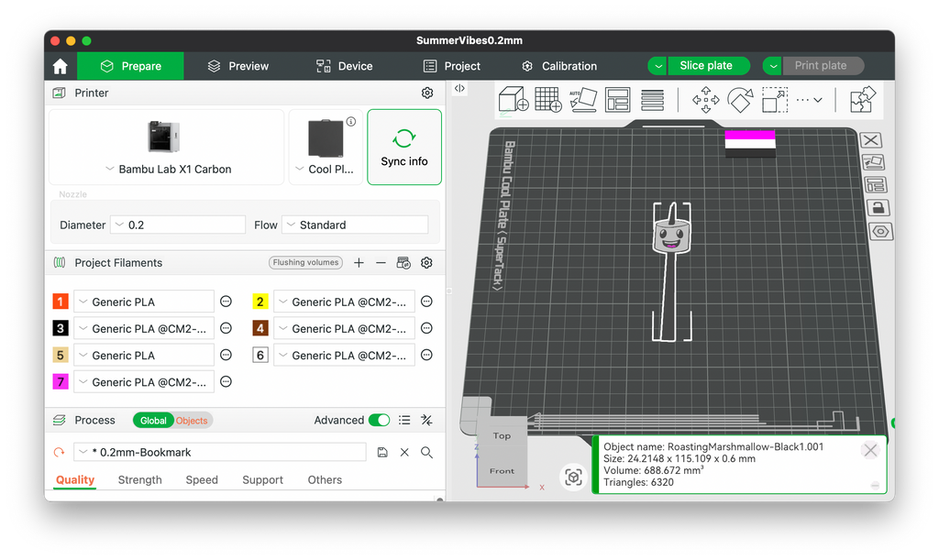Image resolution: width=939 pixels, height=560 pixels.
Task: Lock the plate with padlock icon
Action: (878, 208)
